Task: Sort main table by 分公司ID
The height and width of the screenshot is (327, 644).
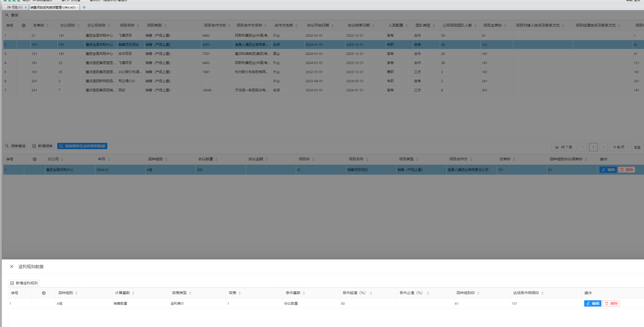Action: pos(78,26)
